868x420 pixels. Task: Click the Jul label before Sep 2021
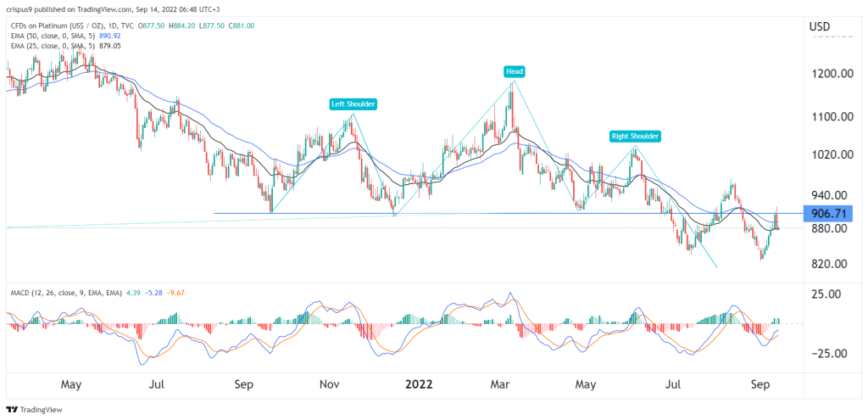[158, 384]
